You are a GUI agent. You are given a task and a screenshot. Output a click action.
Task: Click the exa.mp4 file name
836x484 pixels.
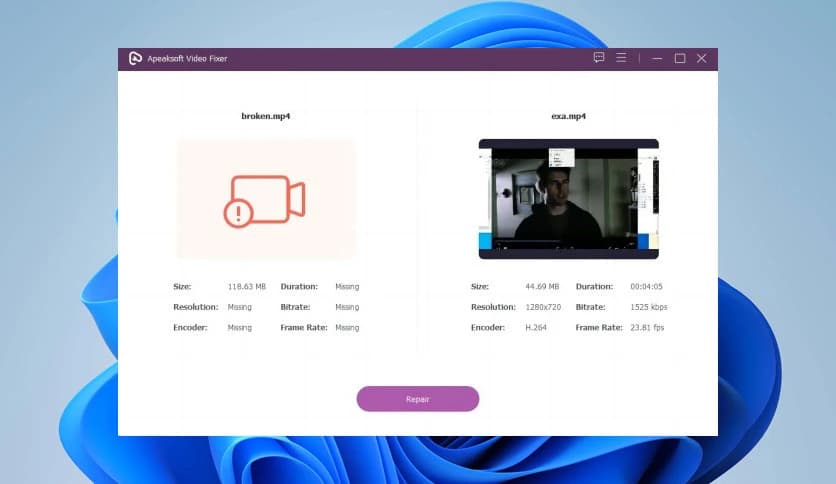(568, 116)
